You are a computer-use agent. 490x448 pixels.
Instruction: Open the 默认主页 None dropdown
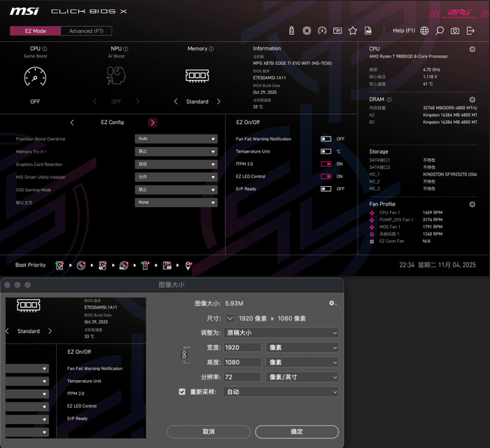[176, 202]
